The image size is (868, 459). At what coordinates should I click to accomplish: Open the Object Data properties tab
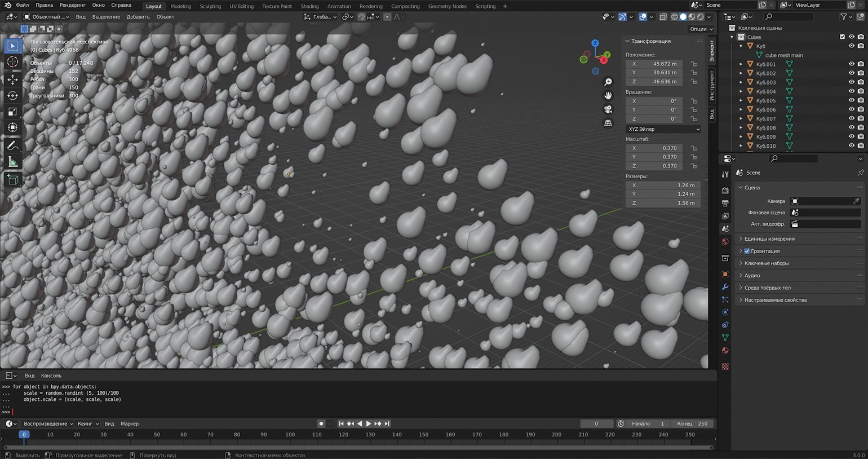(725, 337)
